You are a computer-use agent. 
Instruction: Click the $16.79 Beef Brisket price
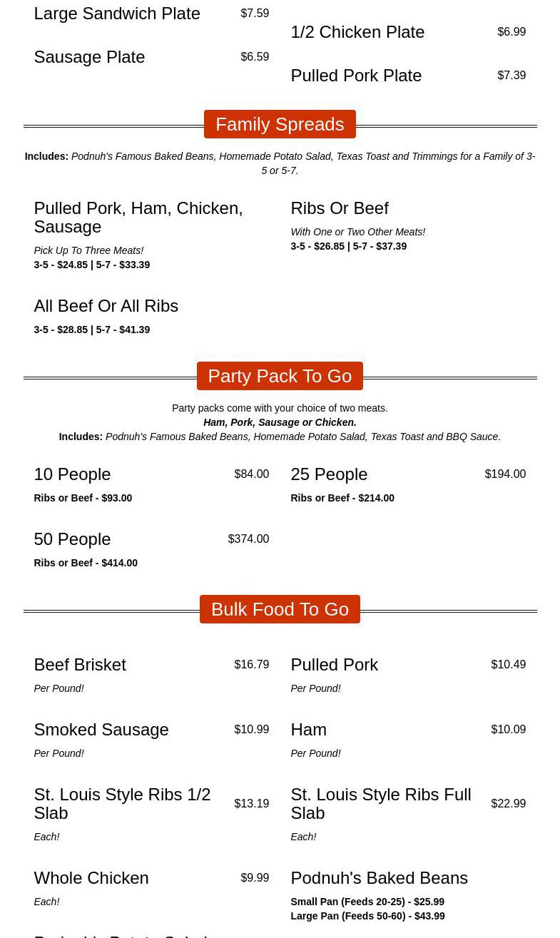click(x=252, y=665)
